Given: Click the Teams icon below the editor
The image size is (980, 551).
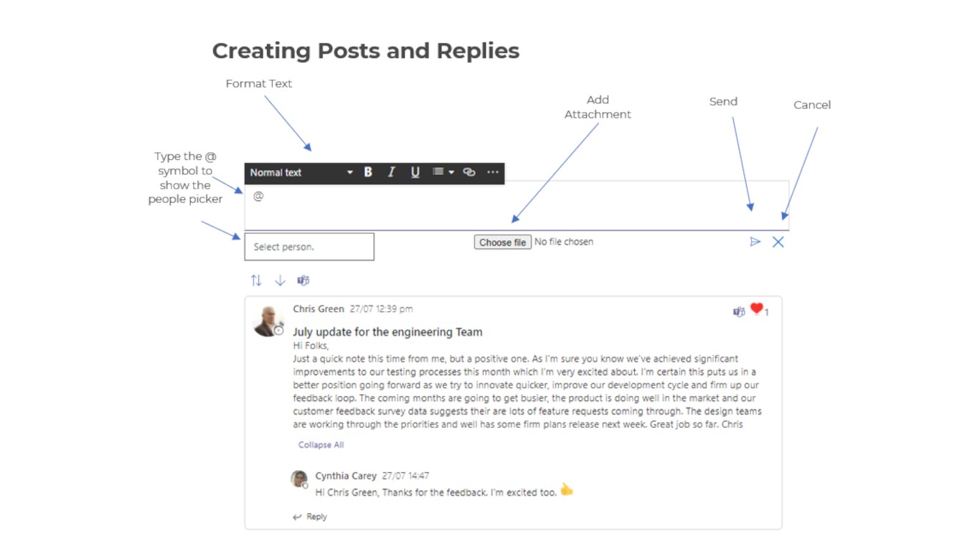Looking at the screenshot, I should (x=303, y=281).
